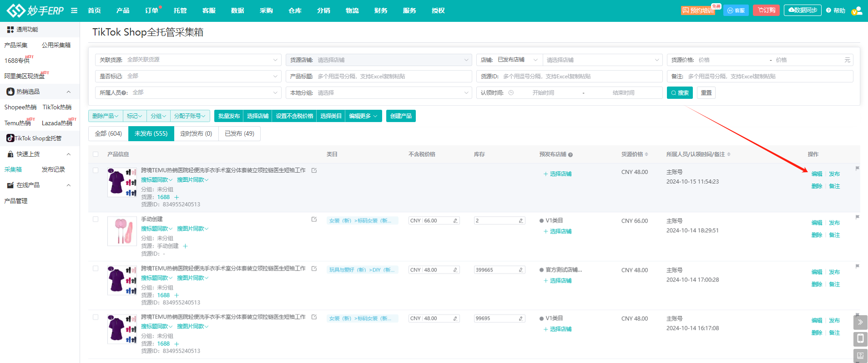Check the checkbox for the 手动创建 product row
Image resolution: width=868 pixels, height=363 pixels.
pos(96,219)
